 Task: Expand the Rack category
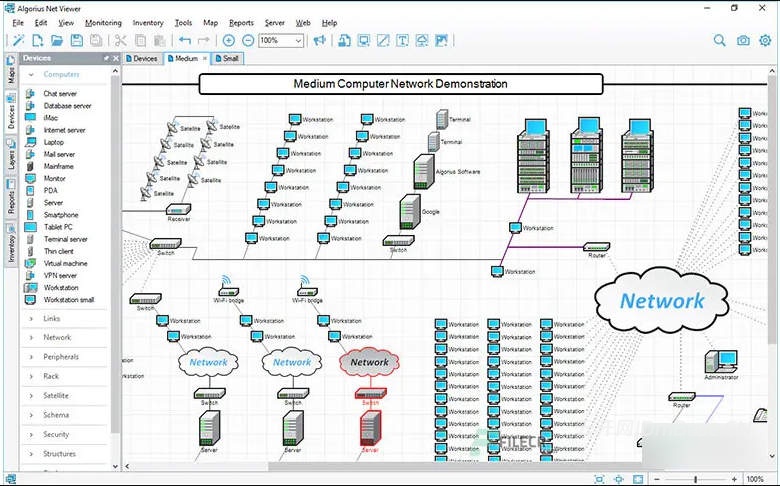click(31, 376)
